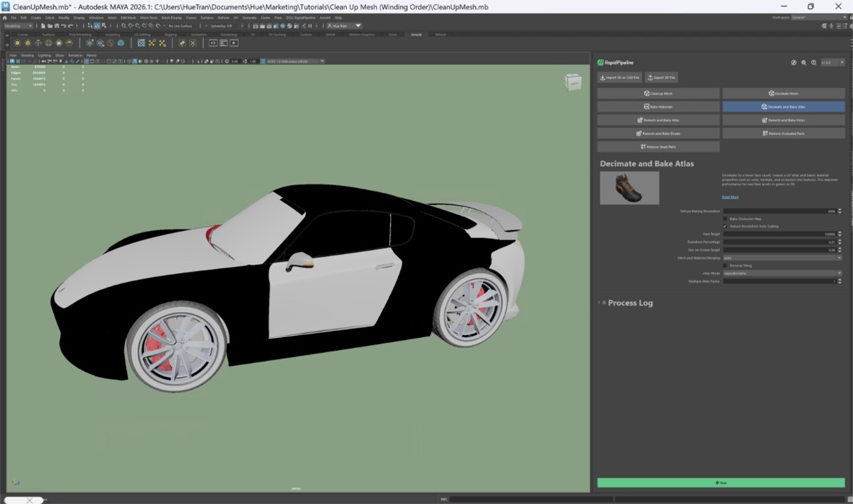Select Remesh and Bake Decals action
Image resolution: width=853 pixels, height=504 pixels.
[658, 133]
